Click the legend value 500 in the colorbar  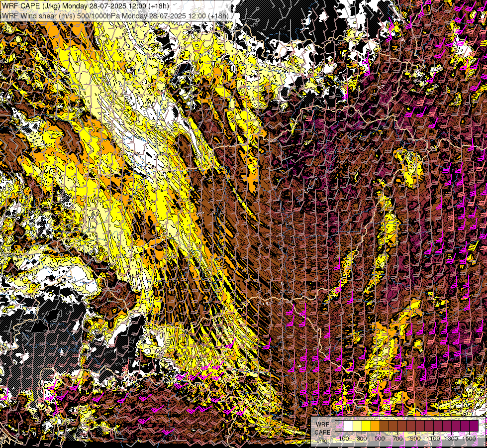380,439
